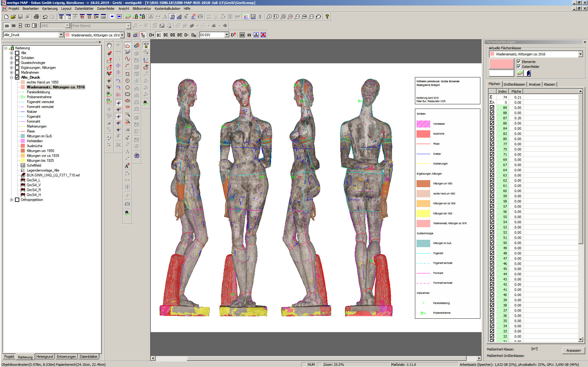This screenshot has height=367, width=588.
Task: Click the 'Anpassen' button
Action: [573, 350]
